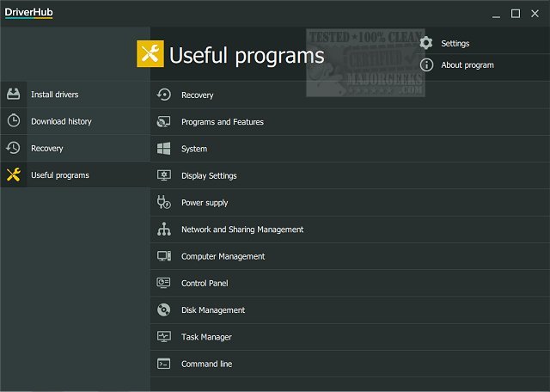Click the sidebar Recovery restore icon
This screenshot has height=392, width=550.
click(x=14, y=148)
